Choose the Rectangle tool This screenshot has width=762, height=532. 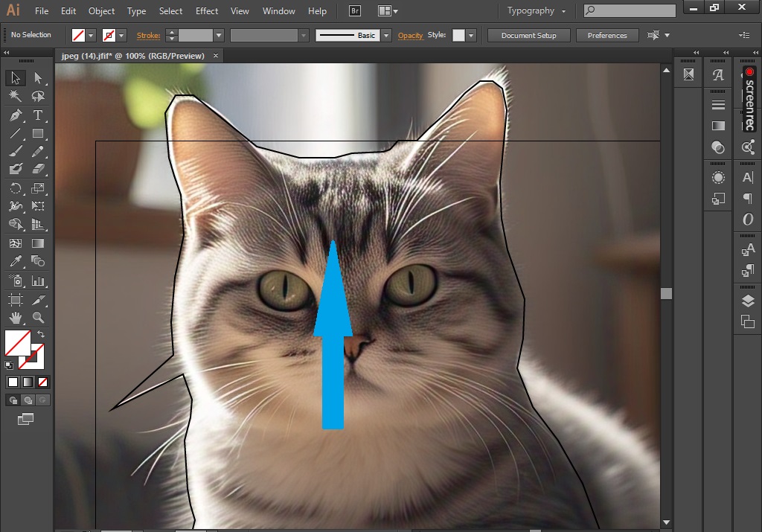click(38, 133)
